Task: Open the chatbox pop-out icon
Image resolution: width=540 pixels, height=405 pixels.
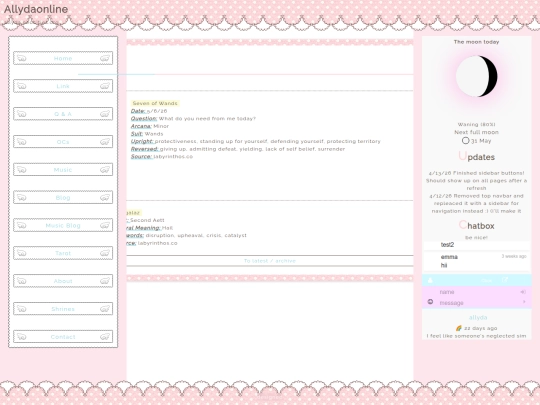Action: (x=505, y=280)
